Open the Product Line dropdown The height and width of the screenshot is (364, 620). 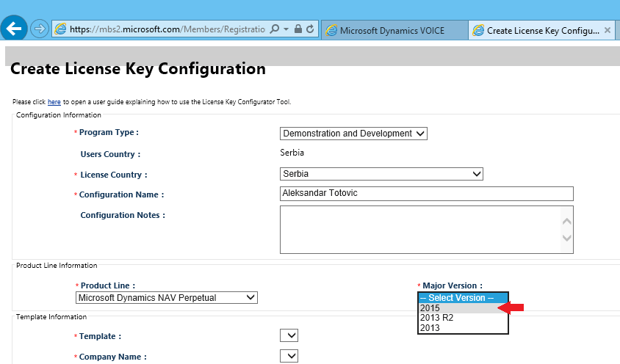pos(167,297)
